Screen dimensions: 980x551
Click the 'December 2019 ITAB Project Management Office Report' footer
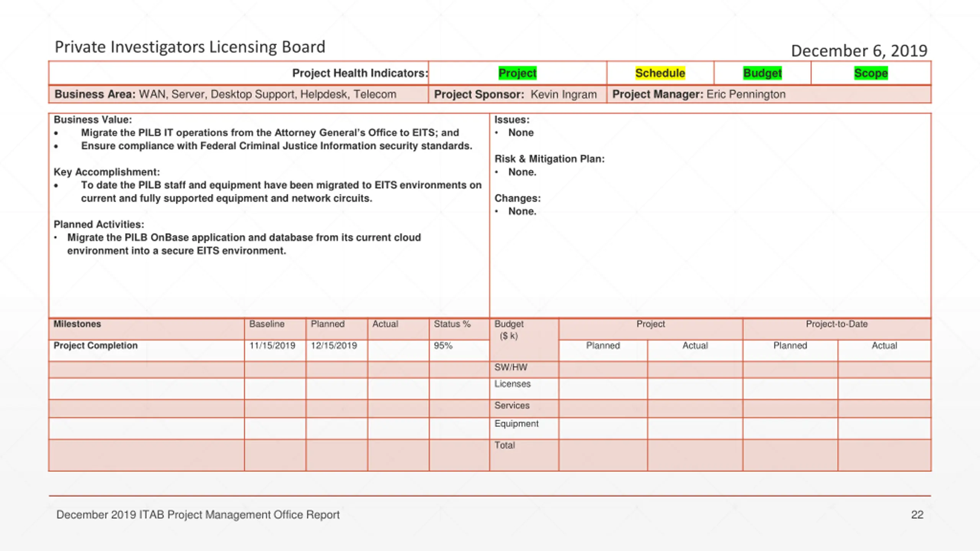pos(198,515)
